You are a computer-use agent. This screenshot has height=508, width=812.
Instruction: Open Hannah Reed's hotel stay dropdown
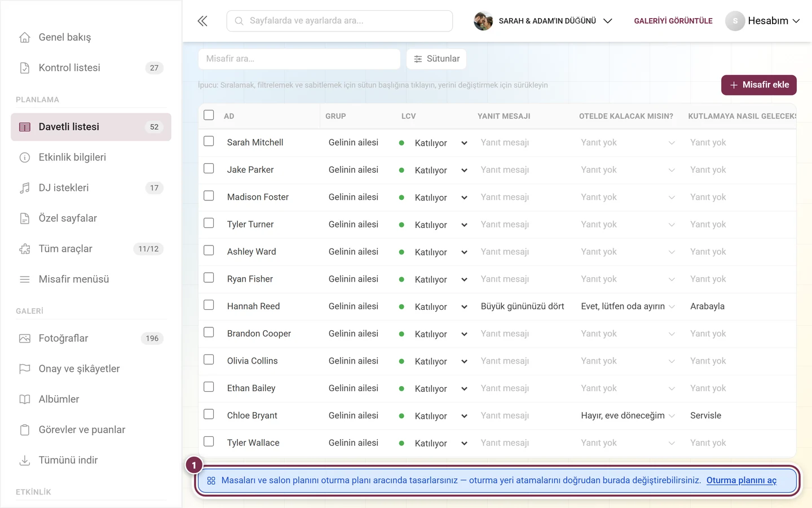(x=628, y=306)
